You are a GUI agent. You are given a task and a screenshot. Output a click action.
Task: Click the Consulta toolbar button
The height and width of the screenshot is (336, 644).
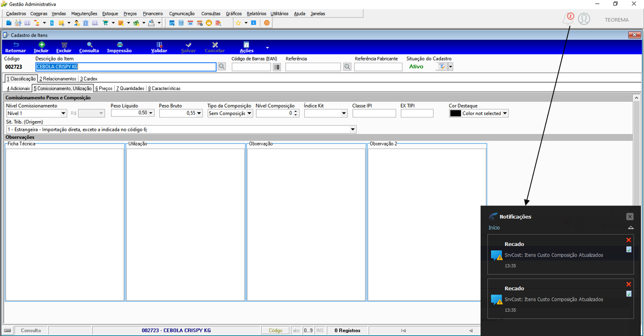[89, 48]
